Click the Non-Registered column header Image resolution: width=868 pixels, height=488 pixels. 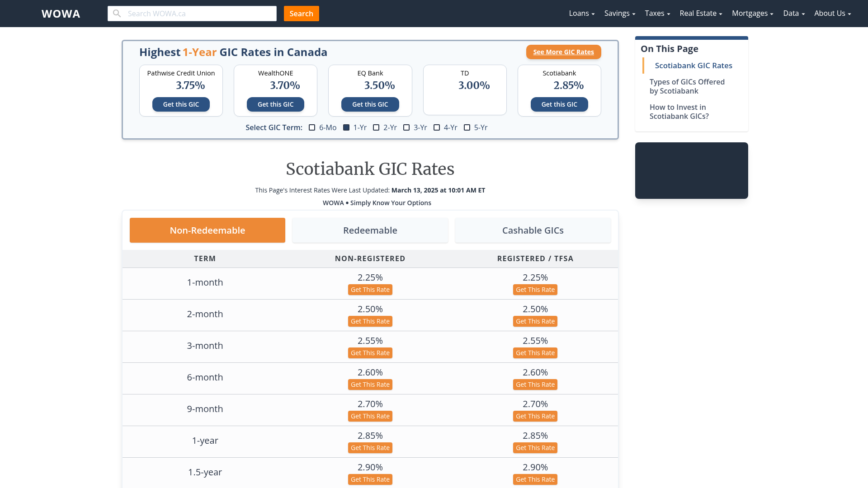pyautogui.click(x=370, y=258)
